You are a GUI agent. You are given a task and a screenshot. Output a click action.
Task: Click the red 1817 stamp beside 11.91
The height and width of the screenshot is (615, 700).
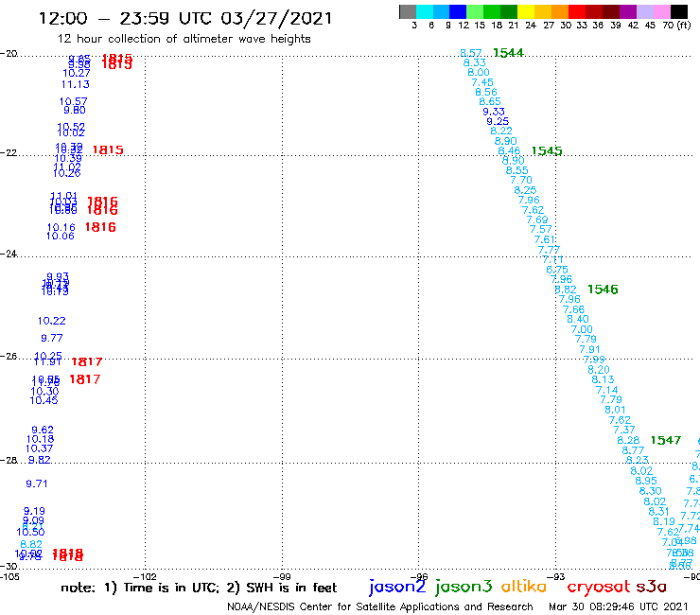[x=87, y=361]
